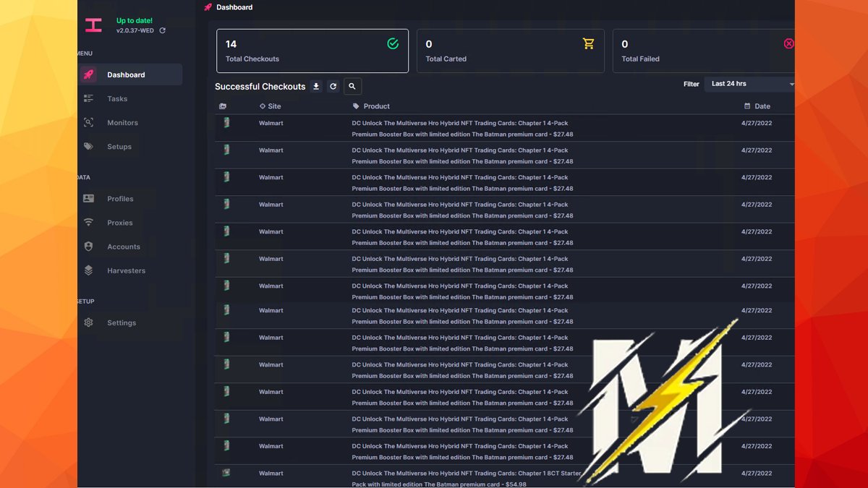Go to Monitors in sidebar
Viewport: 868px width, 488px height.
click(x=122, y=123)
